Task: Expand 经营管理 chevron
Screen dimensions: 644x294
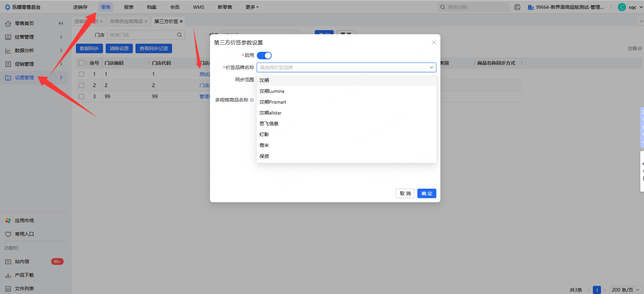Action: (61, 37)
